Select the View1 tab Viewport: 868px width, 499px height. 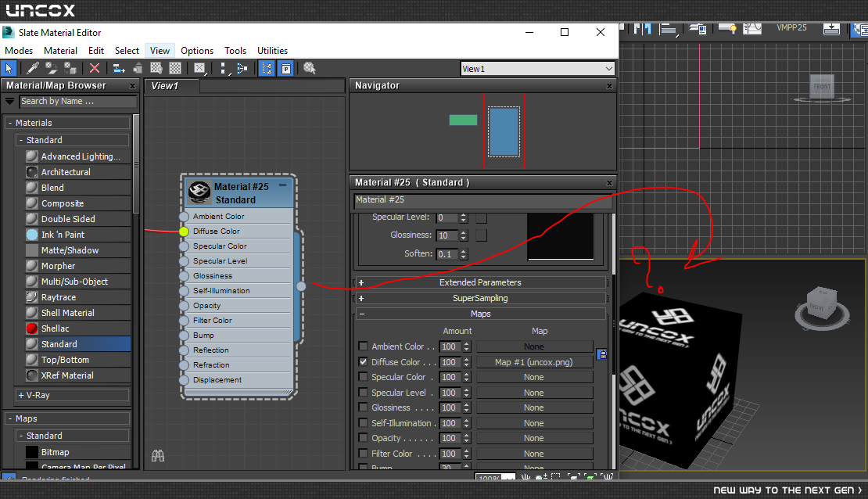170,86
